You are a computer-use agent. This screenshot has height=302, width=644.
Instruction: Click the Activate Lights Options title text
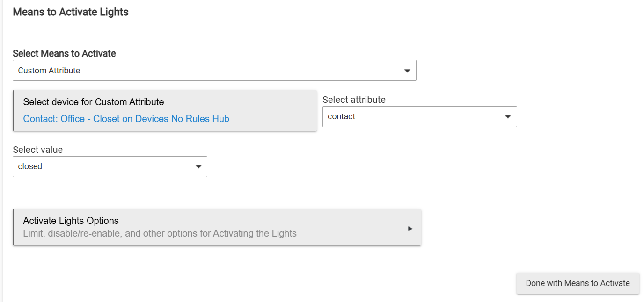point(71,221)
